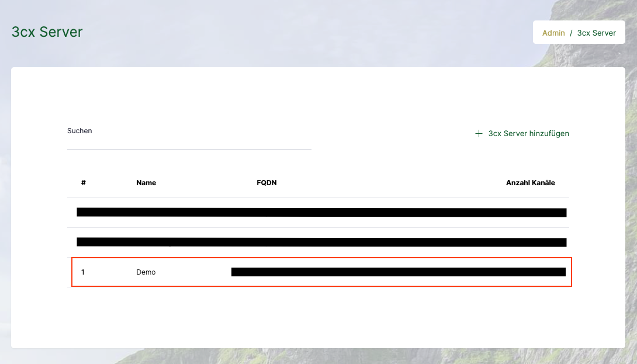
Task: Click the server named Demo
Action: point(146,272)
